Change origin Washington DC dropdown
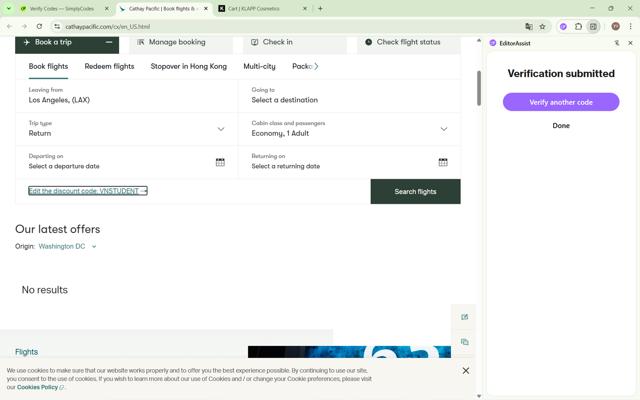Screen dimensions: 640x400 click(67, 247)
